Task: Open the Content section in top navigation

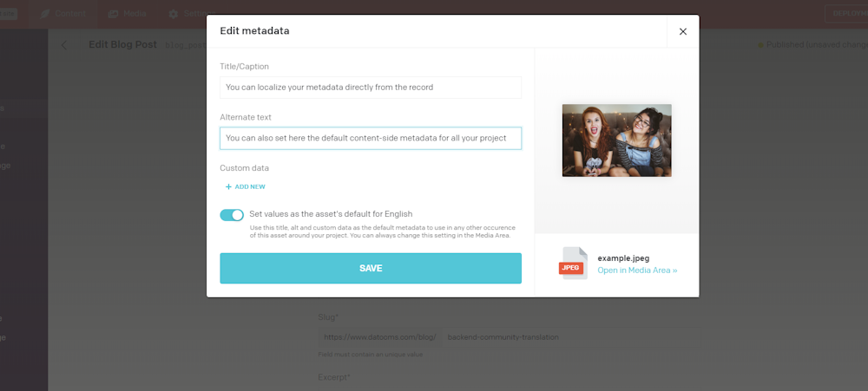Action: [63, 14]
